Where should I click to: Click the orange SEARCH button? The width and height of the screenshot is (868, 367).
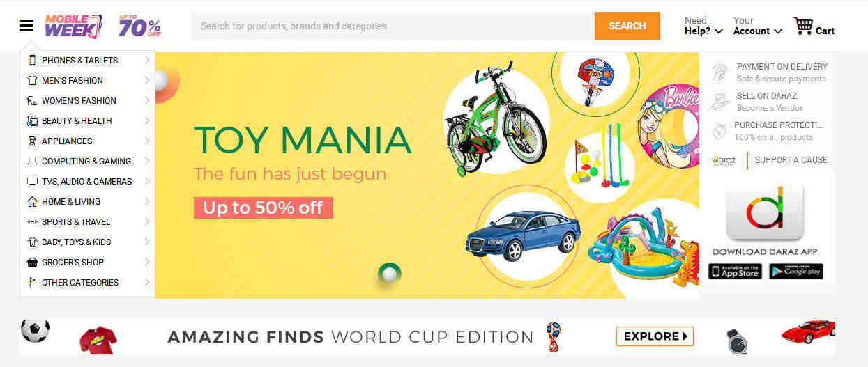tap(627, 26)
